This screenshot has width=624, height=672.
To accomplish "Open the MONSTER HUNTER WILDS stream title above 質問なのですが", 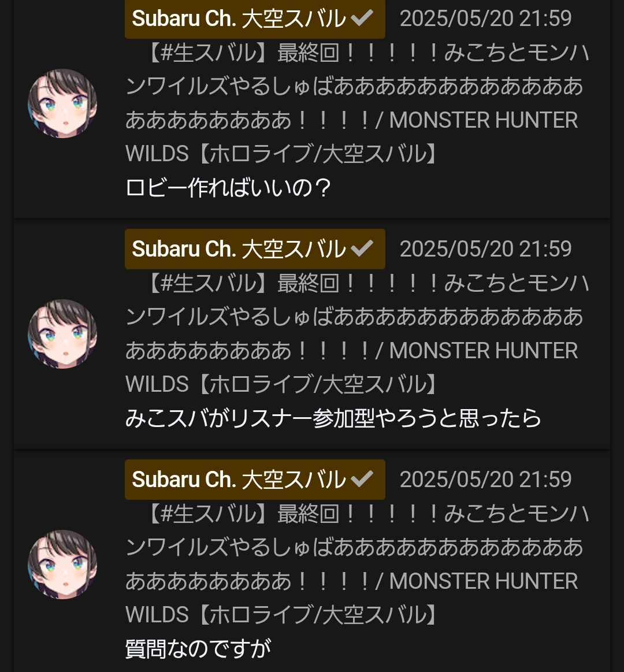I will (x=357, y=565).
